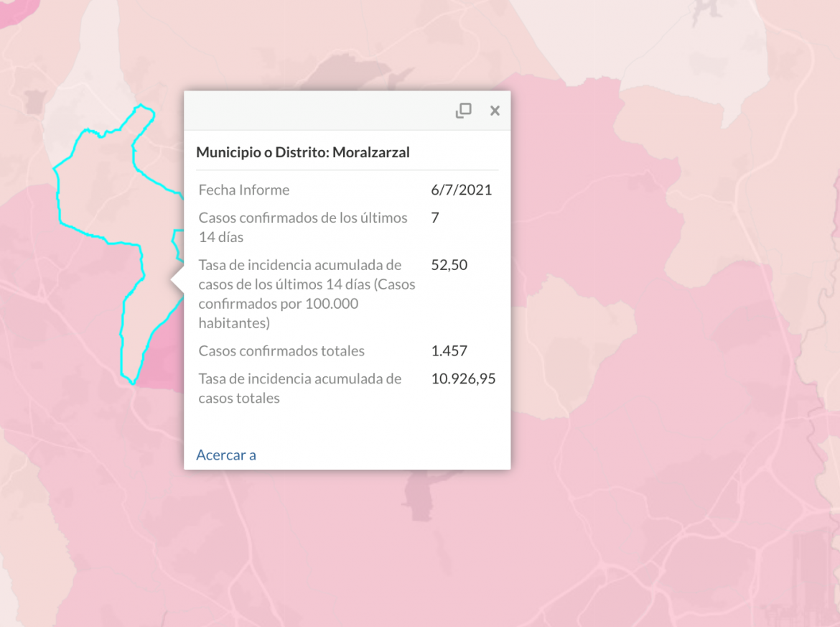Click the total incidence rate 10.926,95
840x627 pixels.
[x=463, y=379]
